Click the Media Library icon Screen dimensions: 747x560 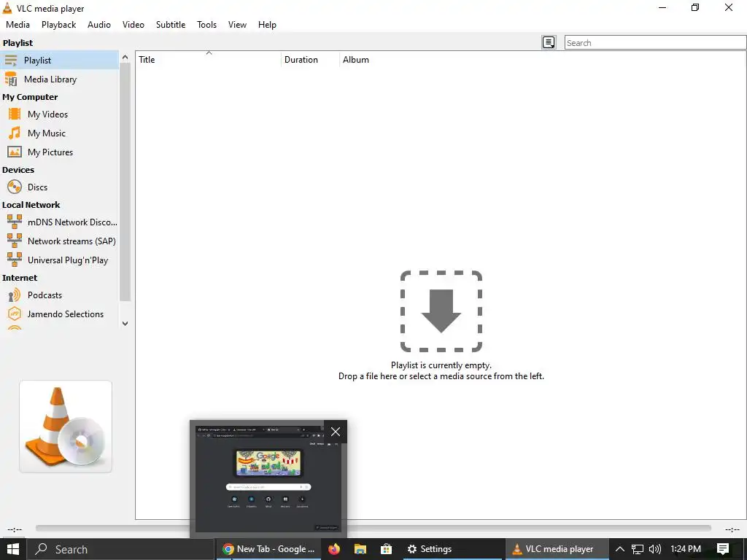point(11,79)
